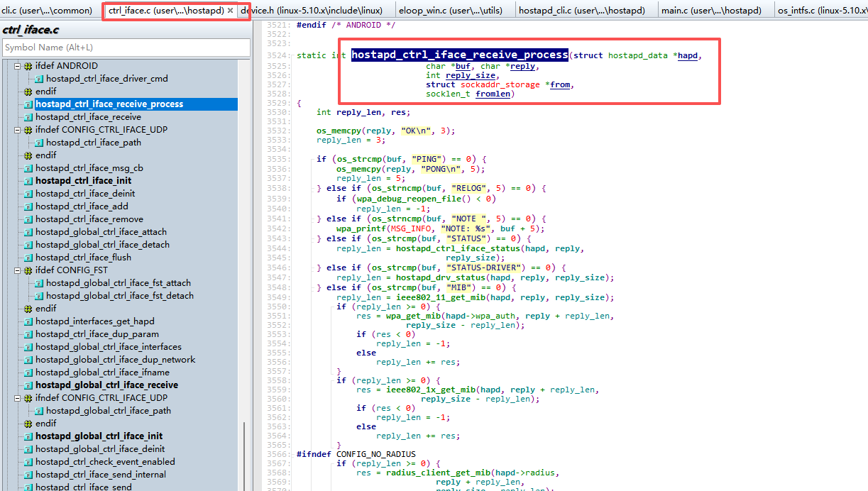Close the ctrl_iface.c tab
The image size is (868, 491).
point(230,11)
